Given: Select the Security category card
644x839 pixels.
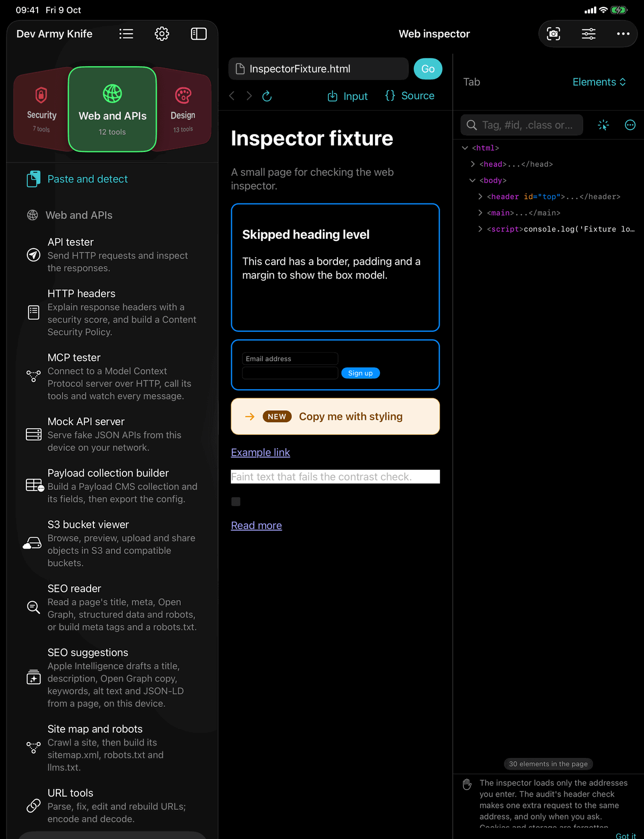Looking at the screenshot, I should point(41,109).
